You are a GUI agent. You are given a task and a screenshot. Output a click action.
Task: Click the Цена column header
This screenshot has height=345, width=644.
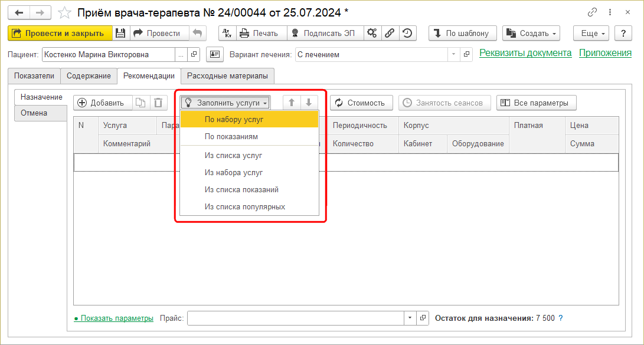pyautogui.click(x=592, y=126)
